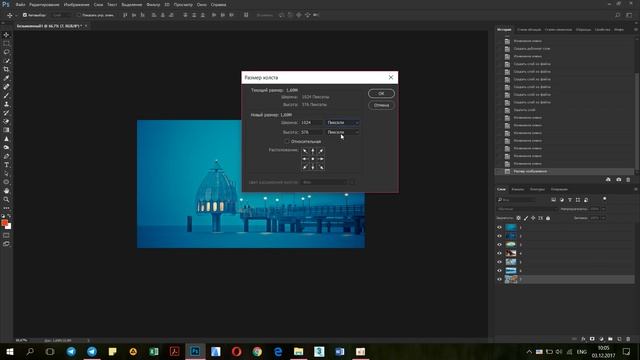640x360 pixels.
Task: Click the pixel layer filter icon in the Layers panel
Action: coord(553,200)
